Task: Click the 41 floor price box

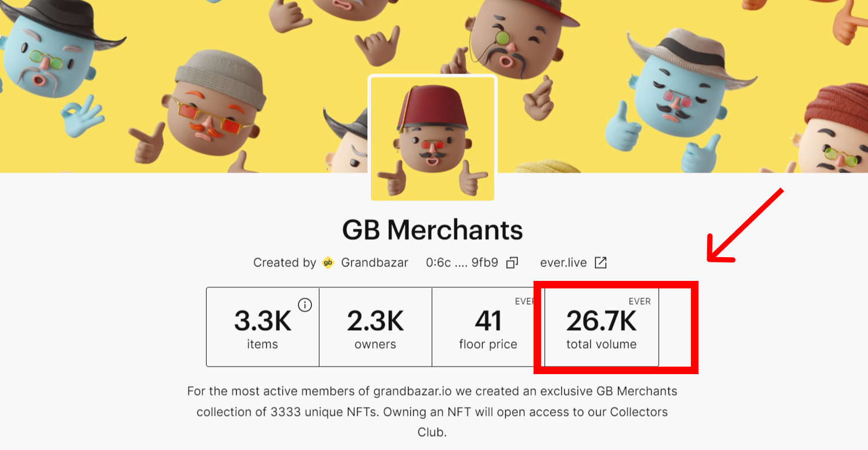Action: click(488, 327)
